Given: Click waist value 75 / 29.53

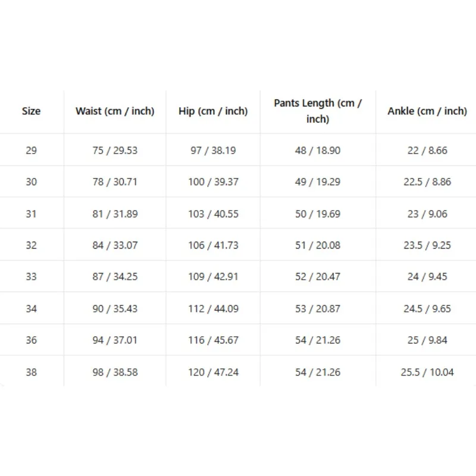Looking at the screenshot, I should point(115,151).
